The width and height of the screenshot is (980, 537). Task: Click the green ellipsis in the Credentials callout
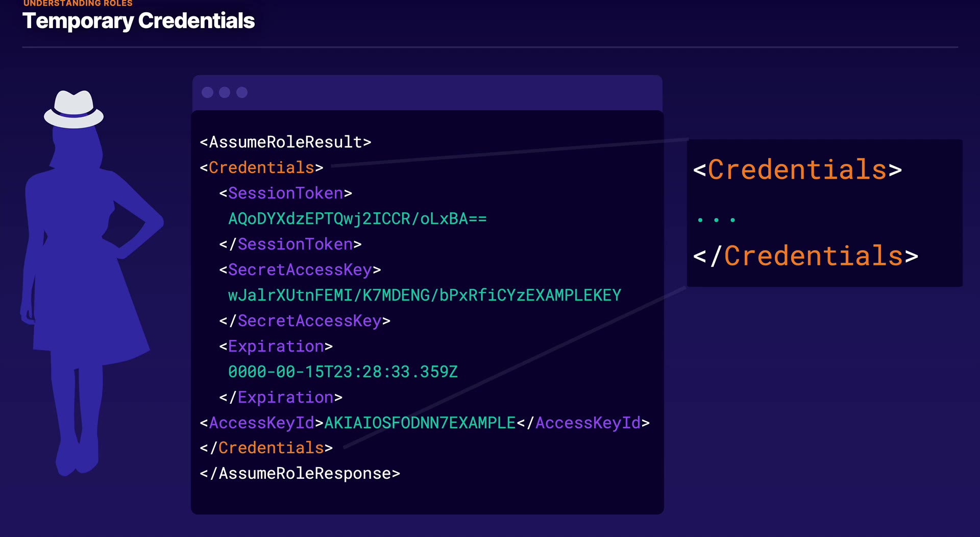(x=716, y=220)
